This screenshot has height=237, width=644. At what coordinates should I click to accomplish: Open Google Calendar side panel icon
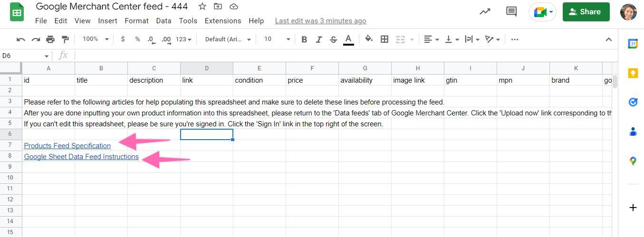coord(633,44)
